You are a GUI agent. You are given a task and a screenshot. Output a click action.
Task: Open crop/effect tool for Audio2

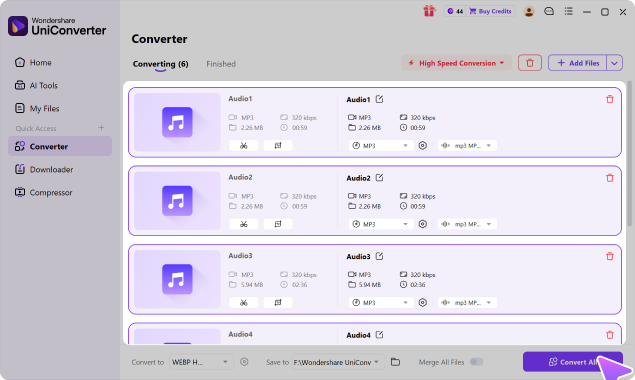tap(278, 224)
